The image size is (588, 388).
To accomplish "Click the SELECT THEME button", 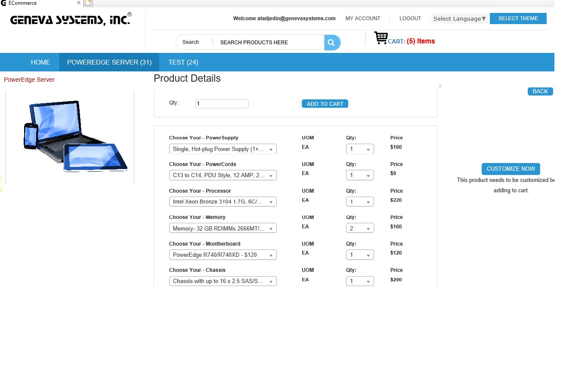I will (x=518, y=18).
